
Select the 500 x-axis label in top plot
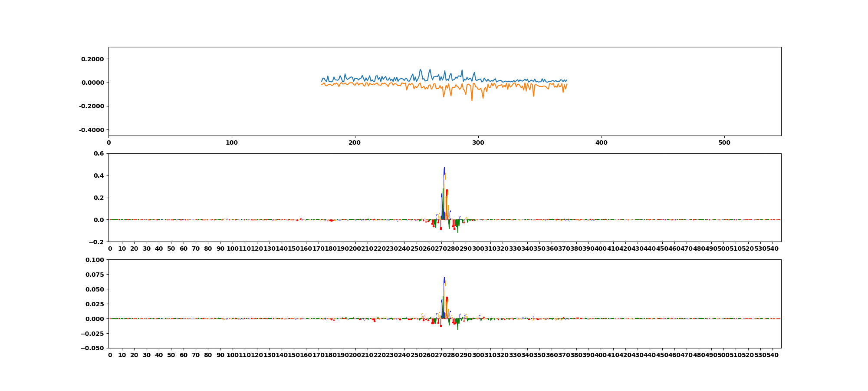pos(724,142)
